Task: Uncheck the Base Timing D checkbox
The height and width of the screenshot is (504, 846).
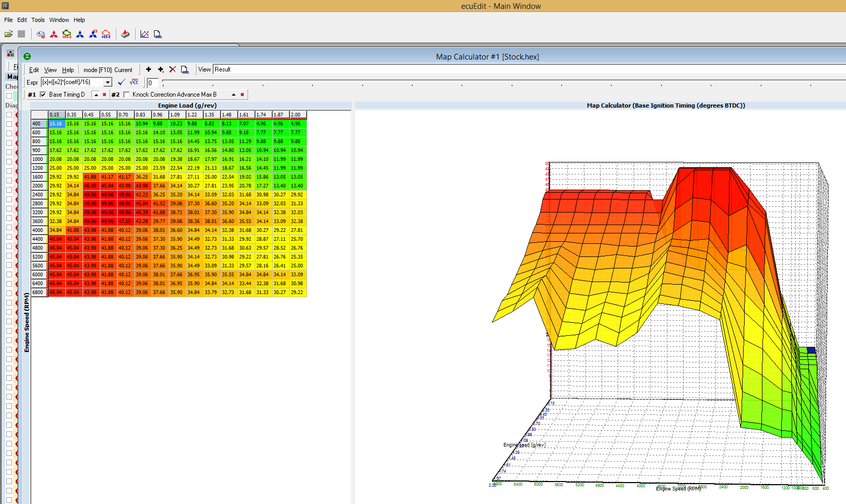Action: point(43,95)
